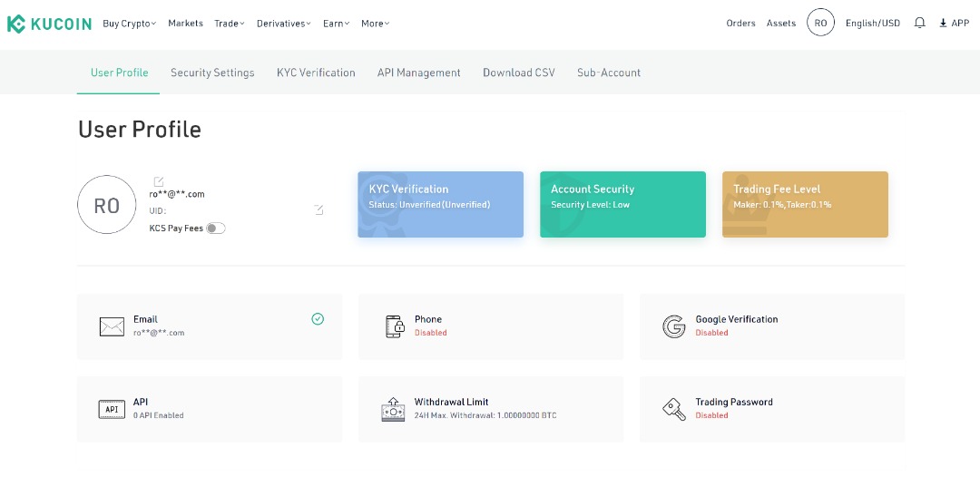Switch to the API Management tab
This screenshot has width=980, height=486.
(418, 73)
